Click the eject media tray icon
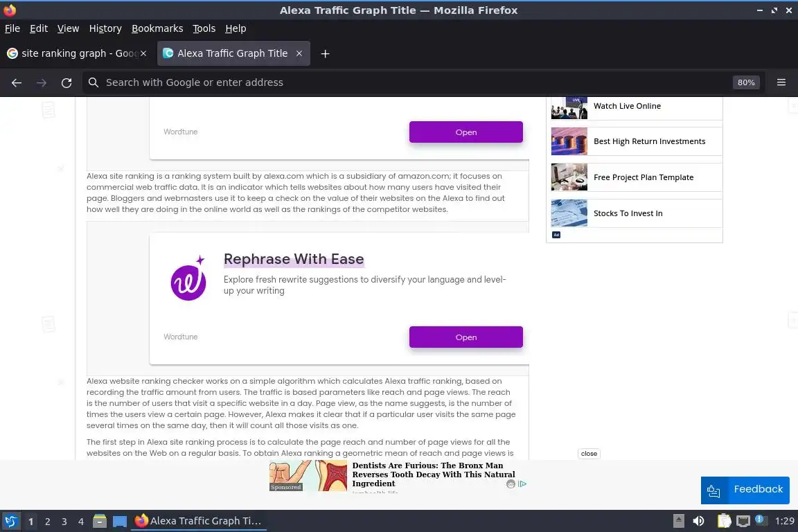Image resolution: width=798 pixels, height=532 pixels. (x=678, y=521)
